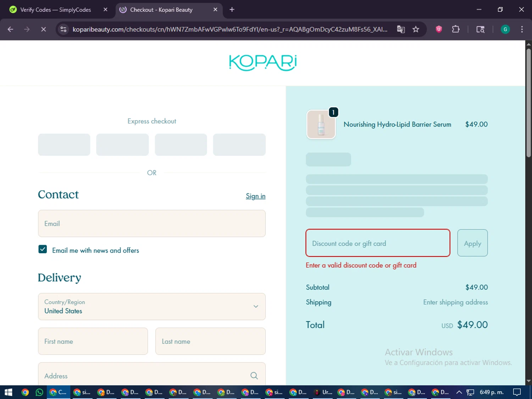Click the browser address bar URL

pos(230,29)
